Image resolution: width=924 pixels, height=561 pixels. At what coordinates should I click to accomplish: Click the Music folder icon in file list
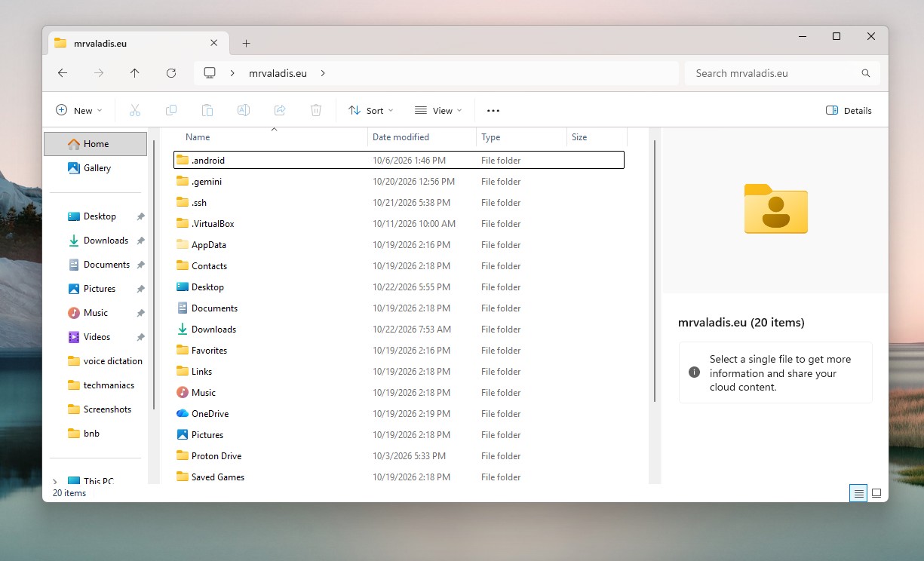click(x=183, y=392)
